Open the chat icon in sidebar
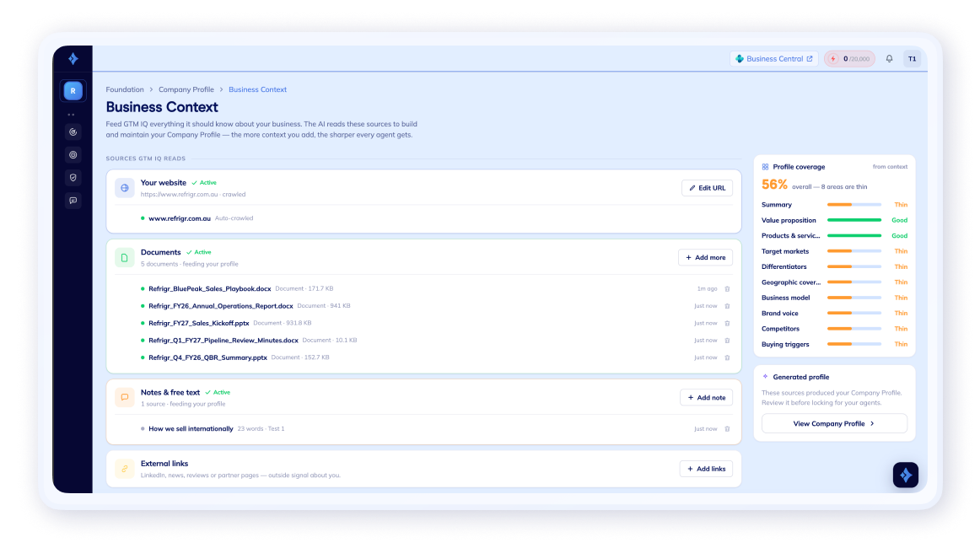Image resolution: width=980 pixels, height=548 pixels. (73, 201)
